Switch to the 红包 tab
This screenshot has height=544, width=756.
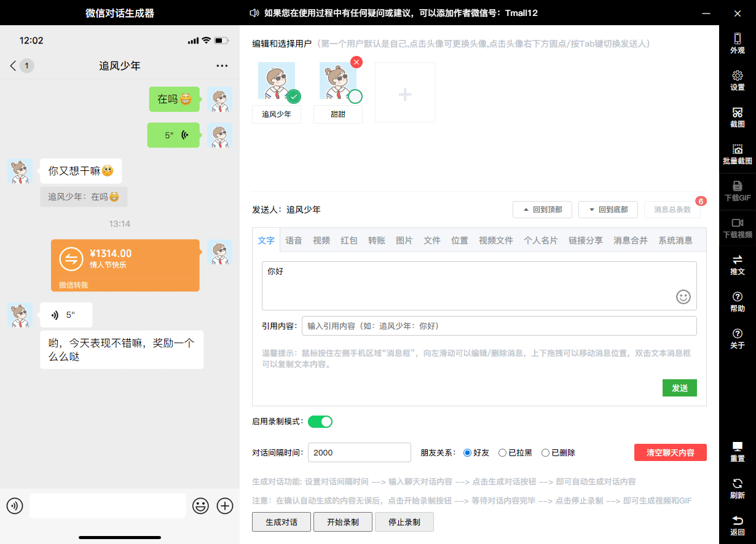click(x=349, y=240)
